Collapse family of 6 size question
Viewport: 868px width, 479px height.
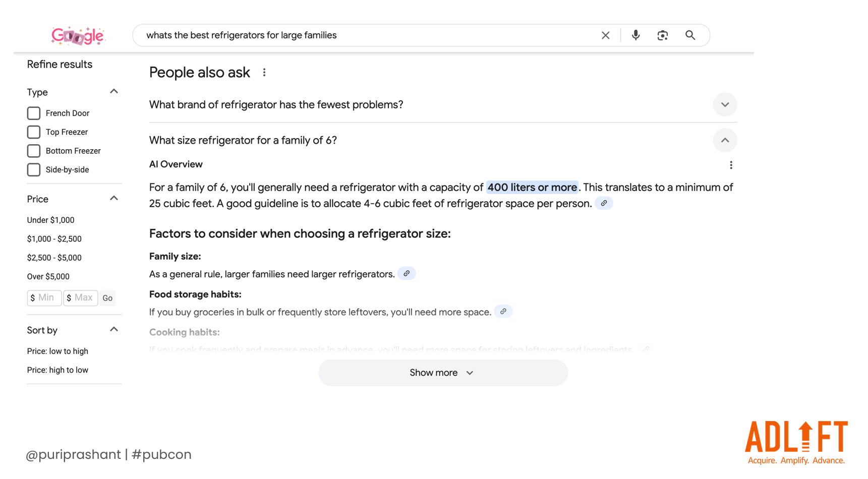(x=725, y=140)
